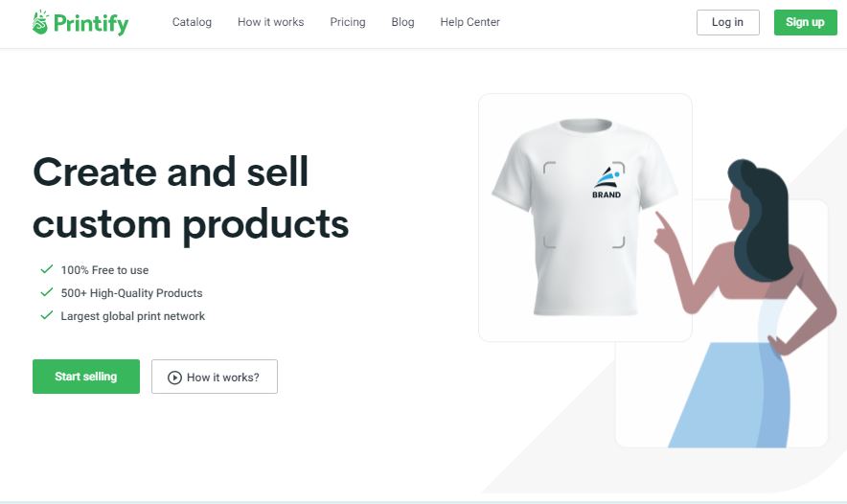Click the Start selling button
Viewport: 847px width, 504px height.
(x=86, y=377)
